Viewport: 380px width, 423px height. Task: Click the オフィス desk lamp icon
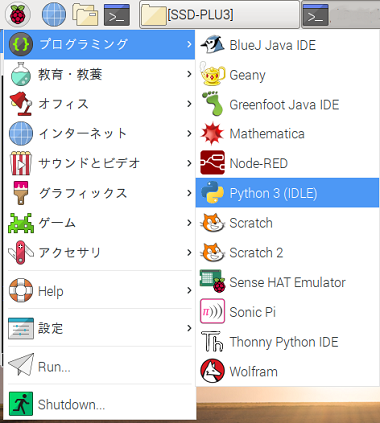[21, 104]
